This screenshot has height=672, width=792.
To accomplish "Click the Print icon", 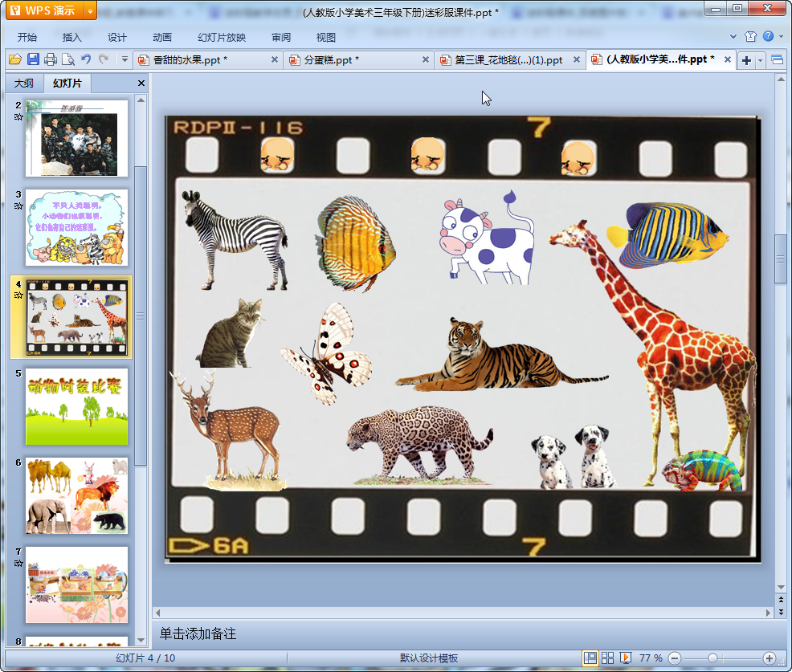I will click(x=51, y=59).
